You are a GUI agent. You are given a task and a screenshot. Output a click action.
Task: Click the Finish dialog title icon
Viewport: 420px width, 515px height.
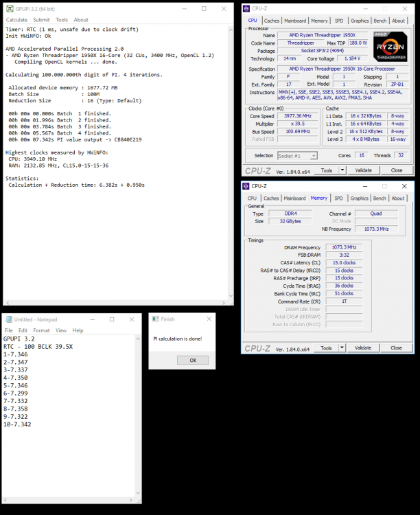[155, 319]
